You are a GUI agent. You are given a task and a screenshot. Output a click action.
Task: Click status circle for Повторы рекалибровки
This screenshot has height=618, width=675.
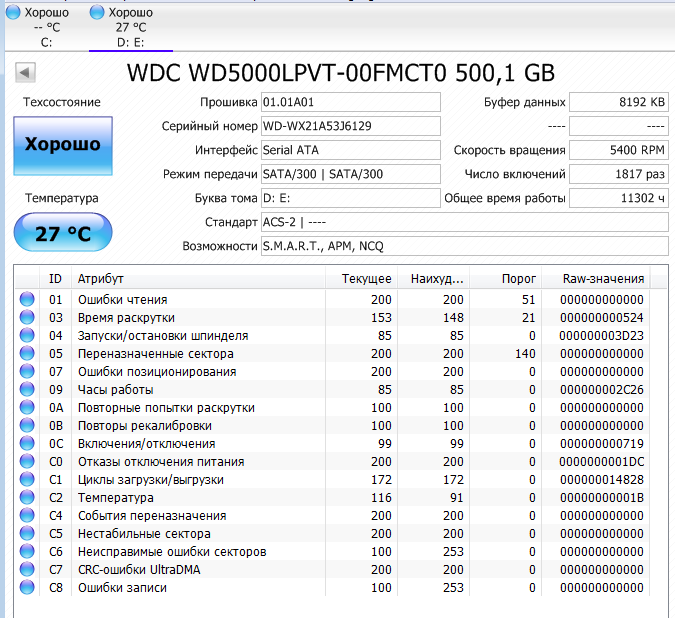pyautogui.click(x=27, y=425)
